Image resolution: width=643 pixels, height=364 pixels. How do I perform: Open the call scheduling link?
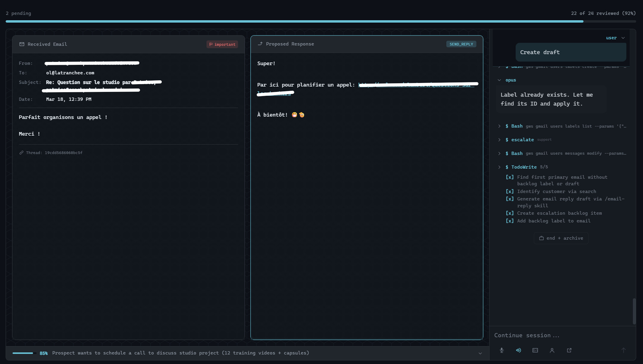pyautogui.click(x=417, y=85)
